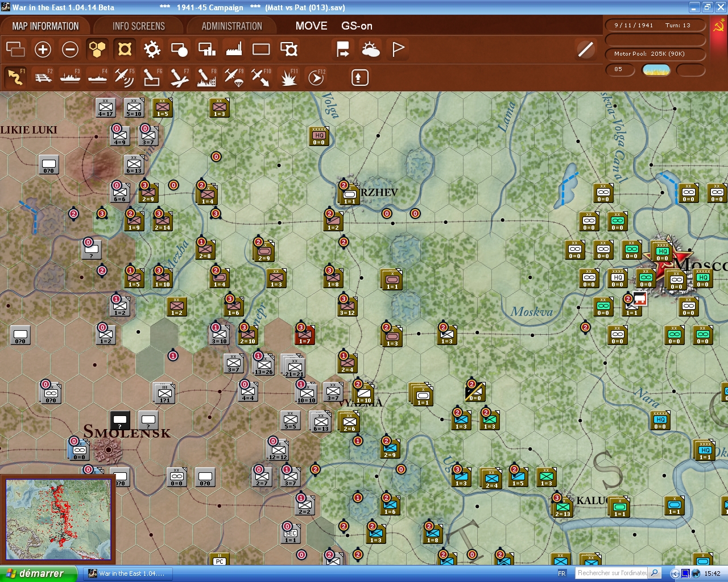
Task: Click the Motor Pool 205K (90K) panel
Action: point(655,54)
